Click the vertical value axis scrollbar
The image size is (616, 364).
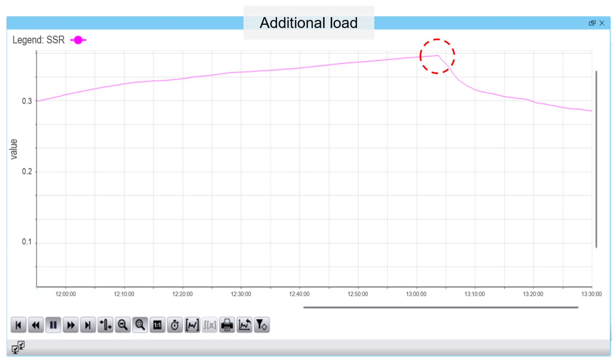click(x=596, y=159)
